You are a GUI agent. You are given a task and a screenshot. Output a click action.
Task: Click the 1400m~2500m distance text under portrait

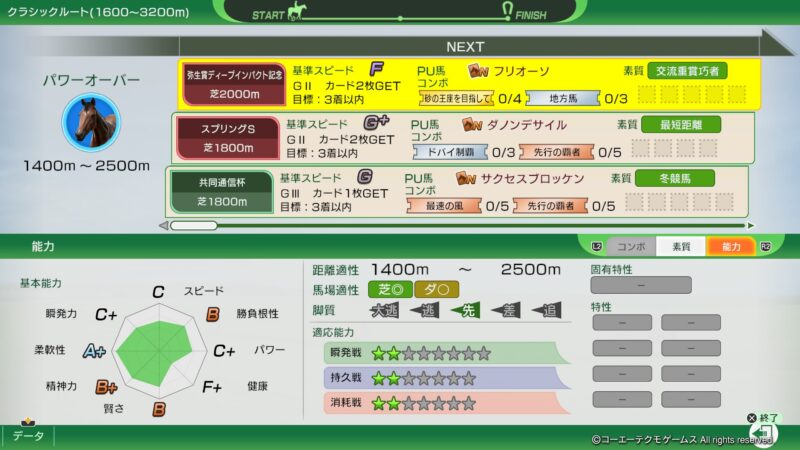(x=86, y=165)
